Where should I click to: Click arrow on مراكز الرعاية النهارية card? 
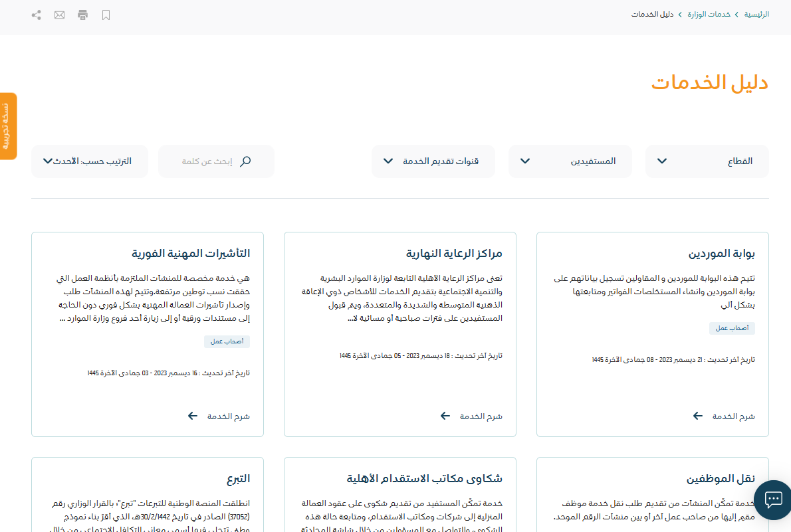445,416
